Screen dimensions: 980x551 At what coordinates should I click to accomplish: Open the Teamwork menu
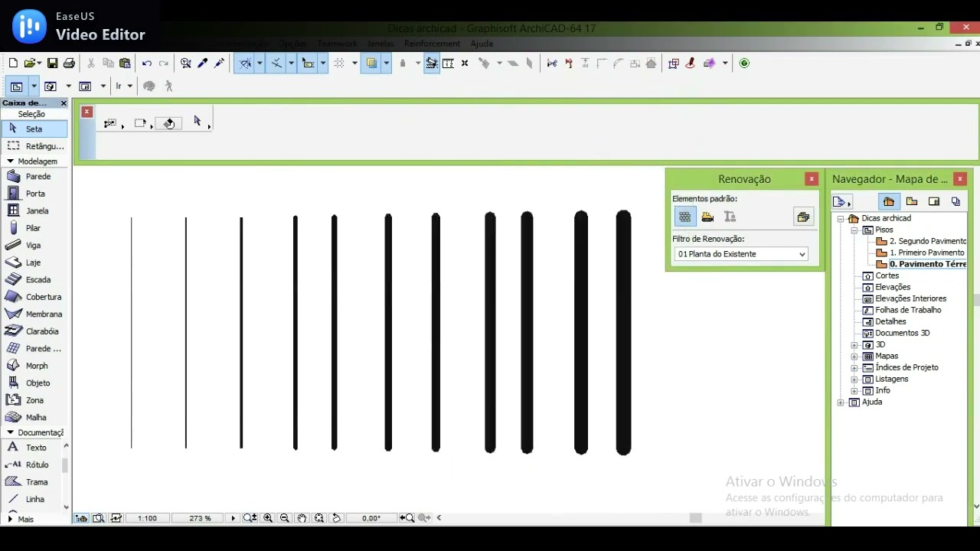click(337, 44)
